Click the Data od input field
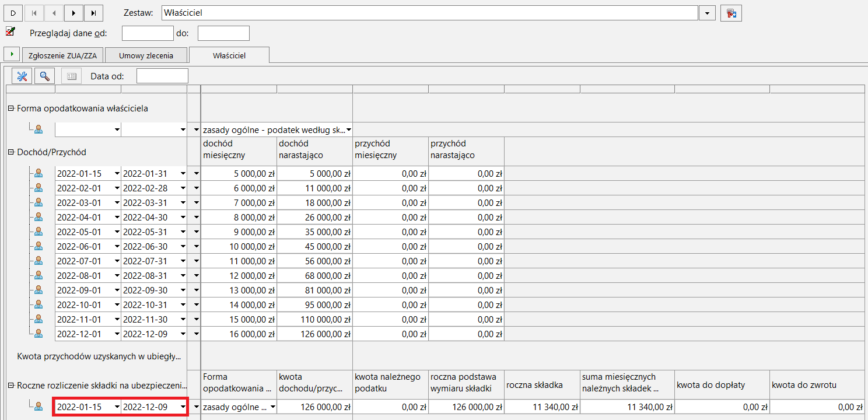Viewport: 868px width, 420px height. pyautogui.click(x=162, y=76)
